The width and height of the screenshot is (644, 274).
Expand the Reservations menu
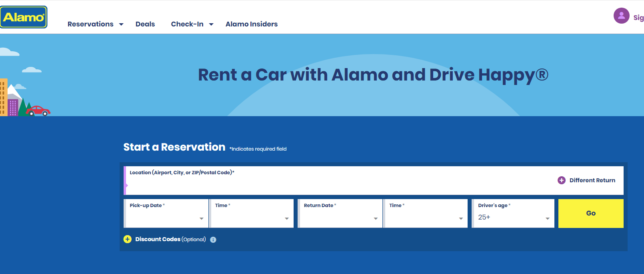coord(95,24)
